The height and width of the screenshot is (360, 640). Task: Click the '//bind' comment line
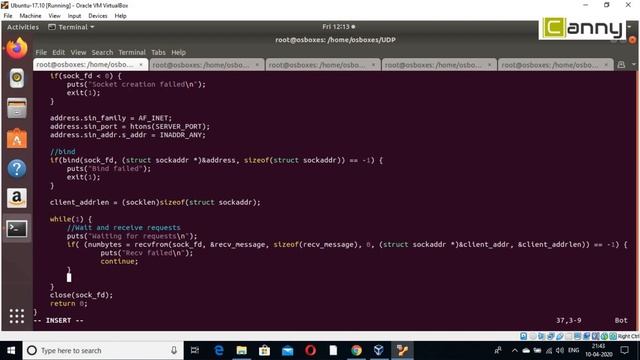point(62,151)
